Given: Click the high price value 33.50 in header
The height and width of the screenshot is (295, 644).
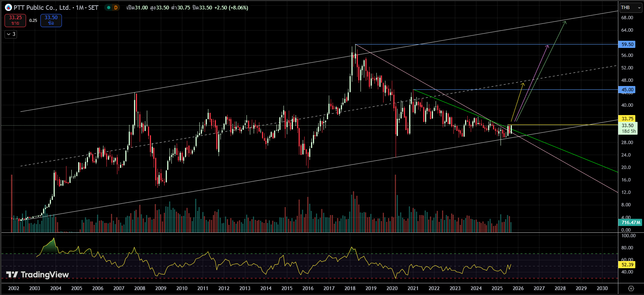Looking at the screenshot, I should pos(163,8).
